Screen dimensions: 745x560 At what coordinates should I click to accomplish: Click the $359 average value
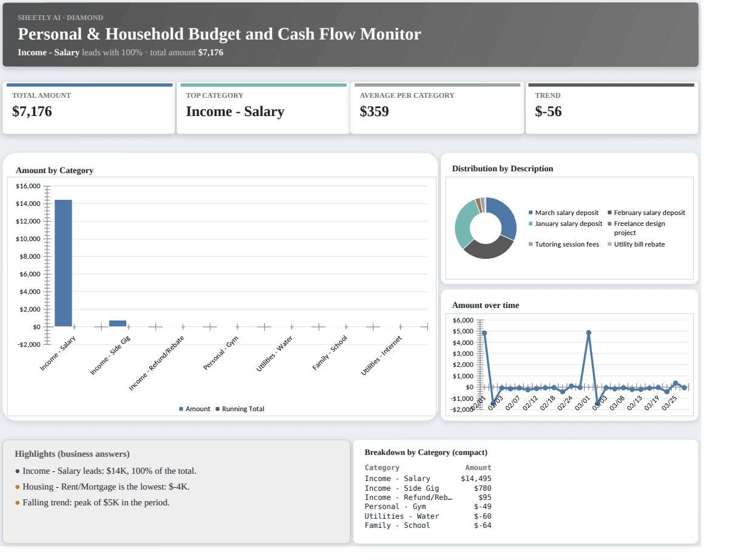coord(374,112)
